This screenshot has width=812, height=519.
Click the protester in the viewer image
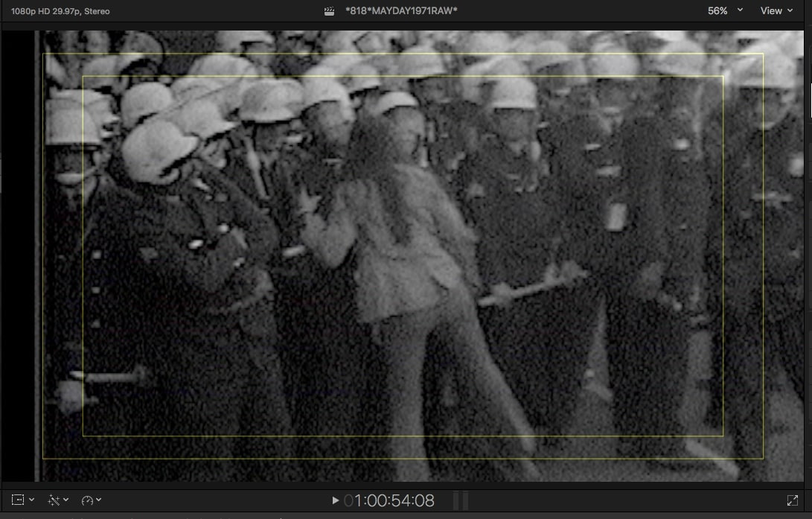pyautogui.click(x=394, y=246)
